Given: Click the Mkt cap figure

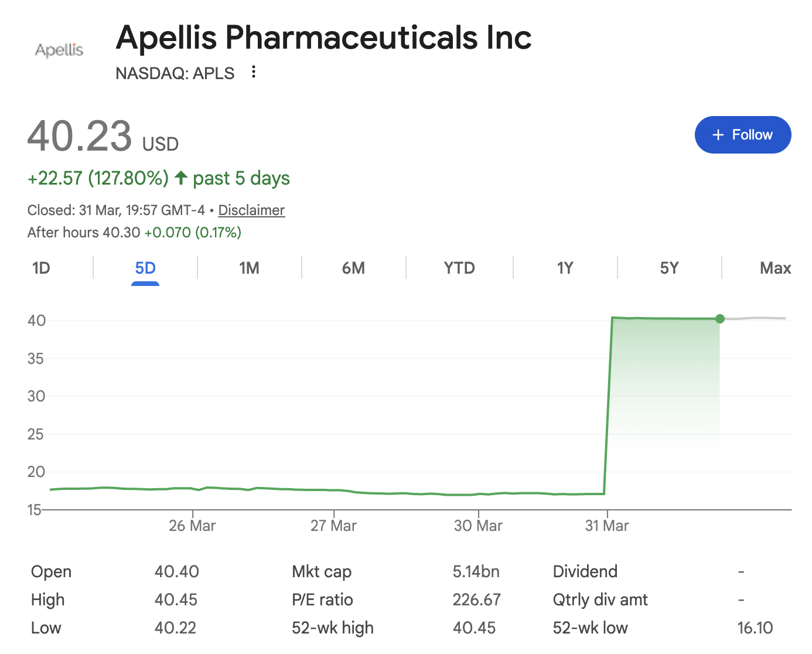Looking at the screenshot, I should point(476,571).
